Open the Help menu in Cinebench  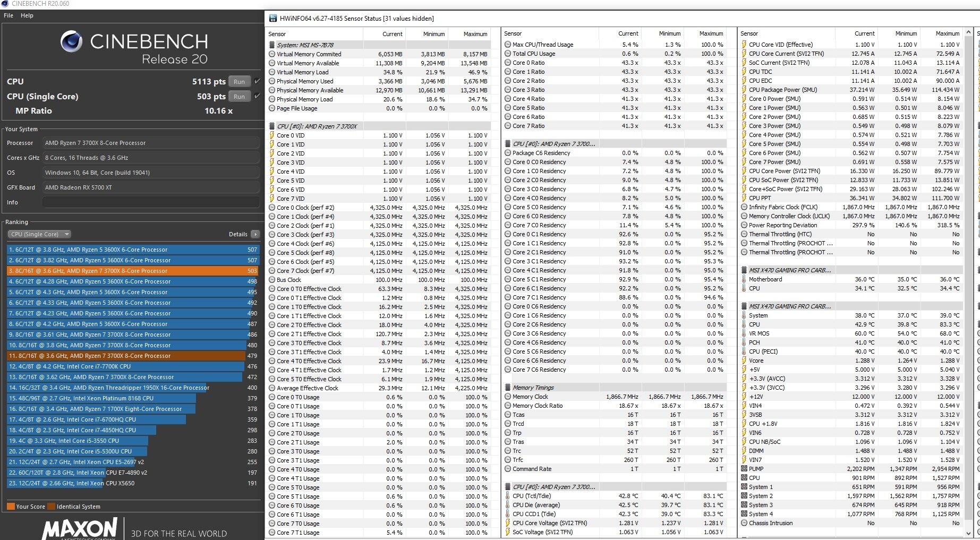click(x=27, y=15)
